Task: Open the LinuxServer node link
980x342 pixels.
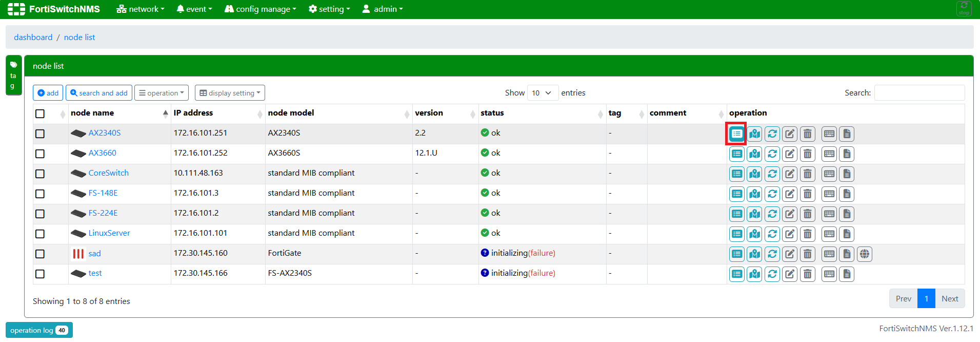Action: (109, 233)
